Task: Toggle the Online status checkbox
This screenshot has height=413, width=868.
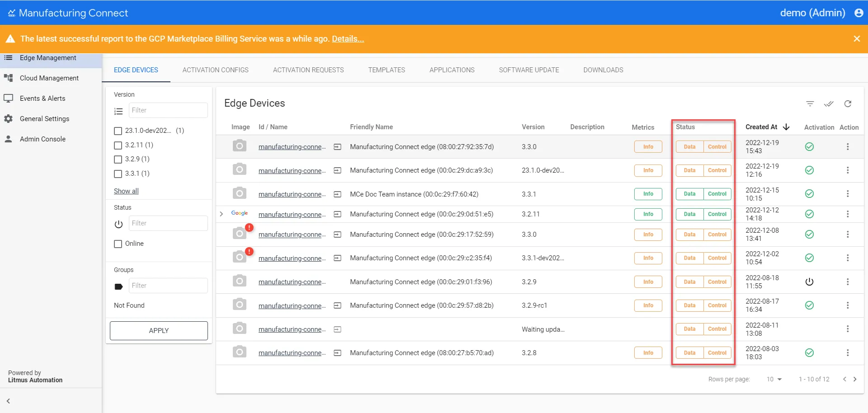Action: click(118, 244)
